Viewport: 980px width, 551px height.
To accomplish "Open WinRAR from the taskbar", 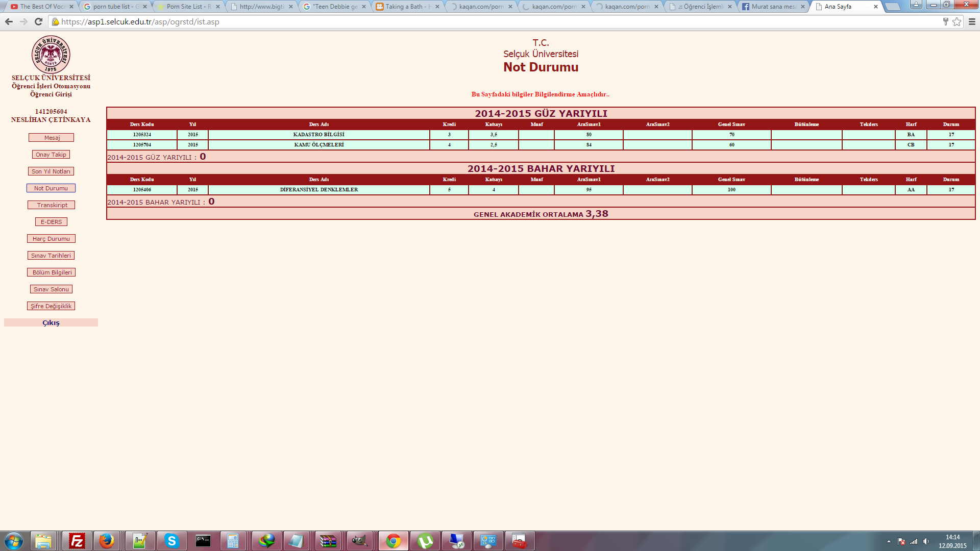I will (328, 541).
